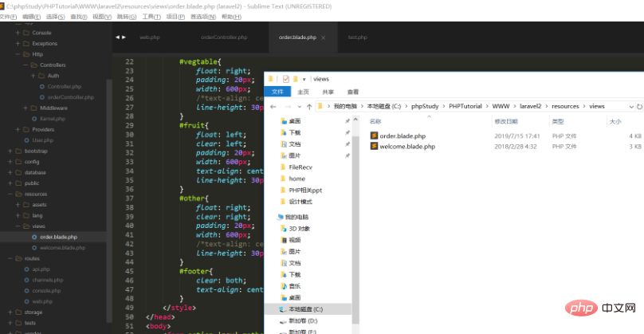Switch to the orderController.php editor tab

pyautogui.click(x=224, y=37)
